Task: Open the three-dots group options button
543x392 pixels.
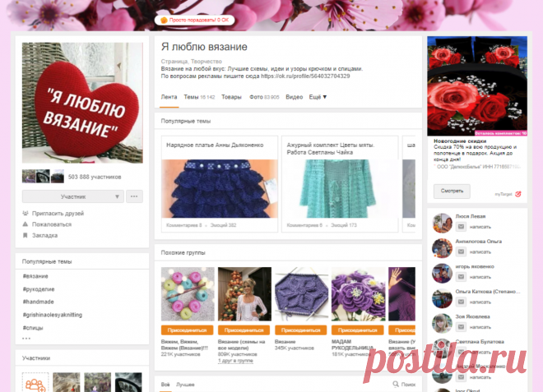Action: coord(135,196)
